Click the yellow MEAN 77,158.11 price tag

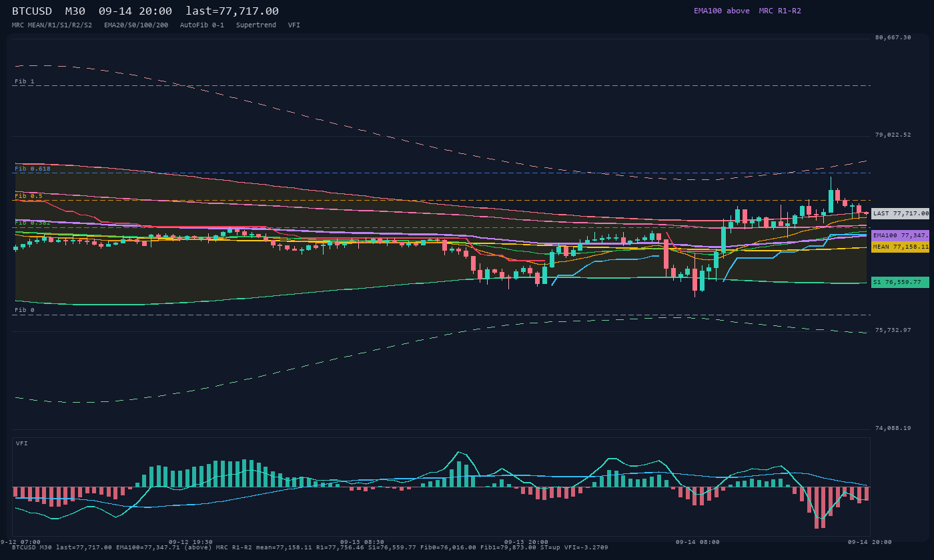click(x=900, y=247)
